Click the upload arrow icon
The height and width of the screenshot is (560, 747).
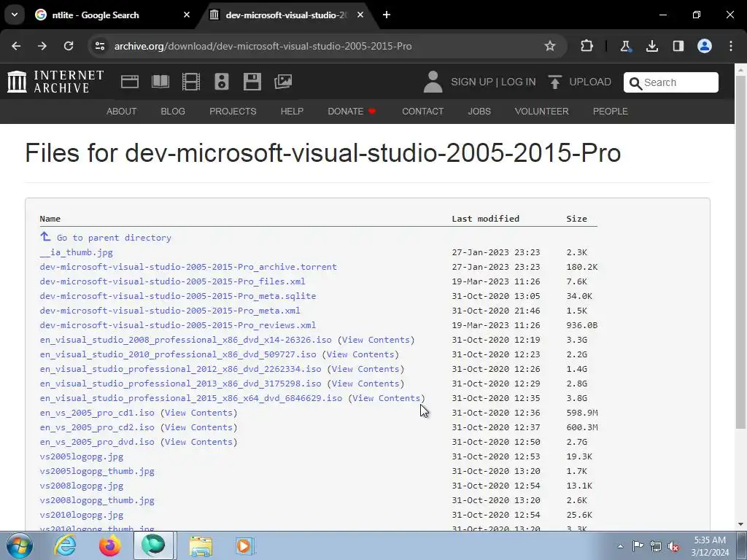tap(554, 82)
